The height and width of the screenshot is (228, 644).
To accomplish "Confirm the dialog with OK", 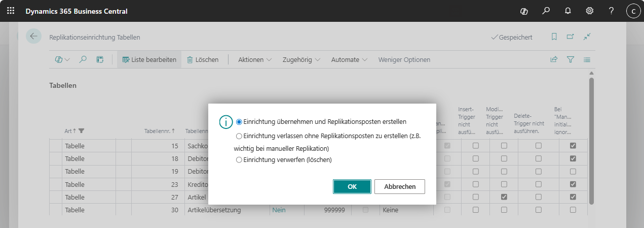I will pyautogui.click(x=352, y=186).
